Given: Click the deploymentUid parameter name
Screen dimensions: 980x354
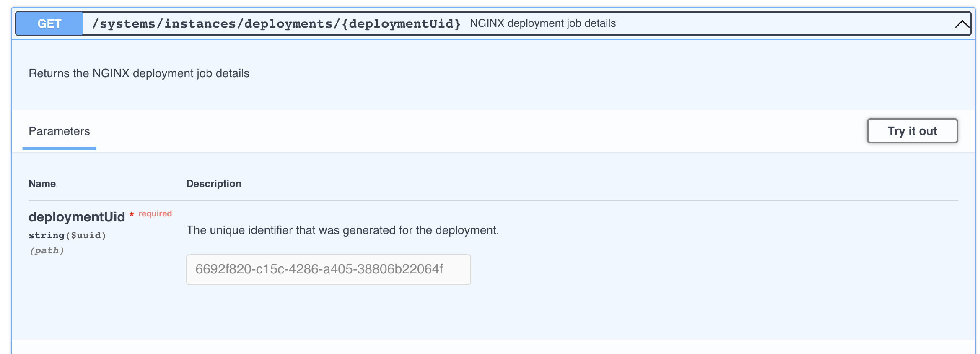Looking at the screenshot, I should pyautogui.click(x=77, y=217).
